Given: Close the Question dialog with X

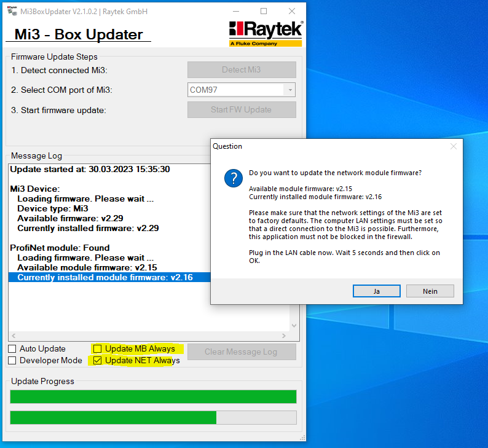Looking at the screenshot, I should 454,146.
